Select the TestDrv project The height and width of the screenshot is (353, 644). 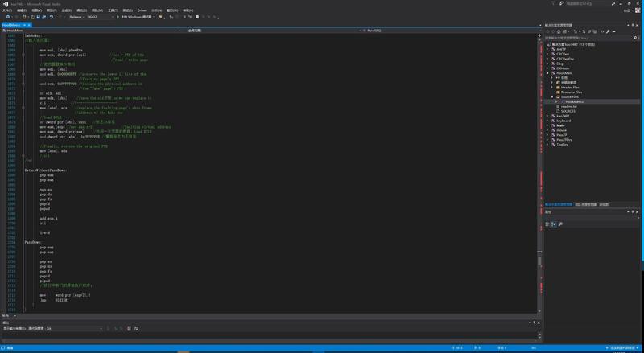click(x=562, y=145)
